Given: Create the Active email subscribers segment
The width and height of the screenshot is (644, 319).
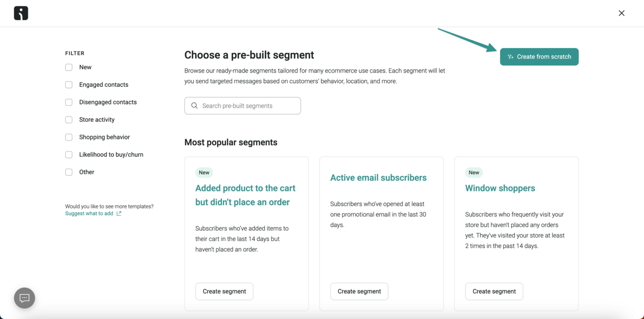Looking at the screenshot, I should click(x=359, y=291).
